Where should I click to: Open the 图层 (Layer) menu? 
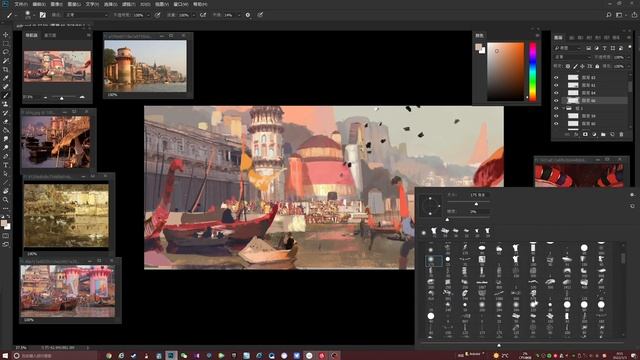click(x=74, y=4)
